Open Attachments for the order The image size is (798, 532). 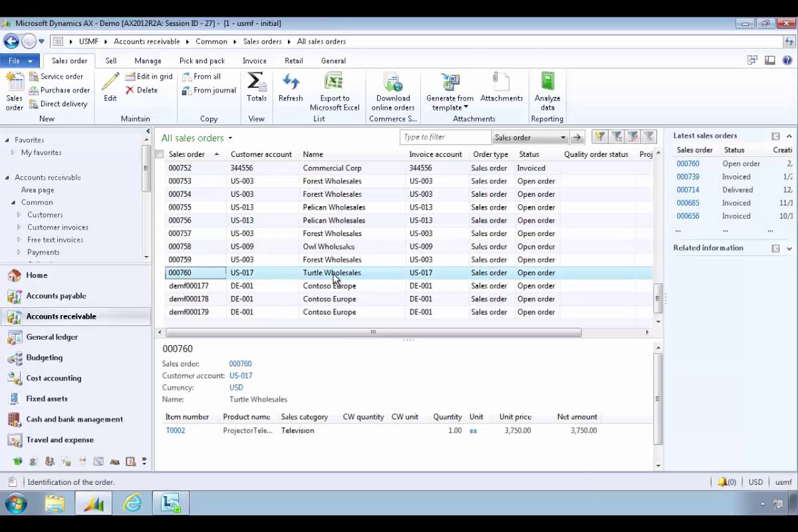(x=501, y=87)
